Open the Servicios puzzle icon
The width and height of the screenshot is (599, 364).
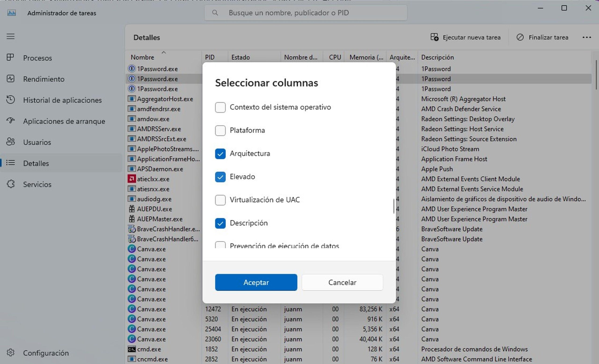(11, 184)
